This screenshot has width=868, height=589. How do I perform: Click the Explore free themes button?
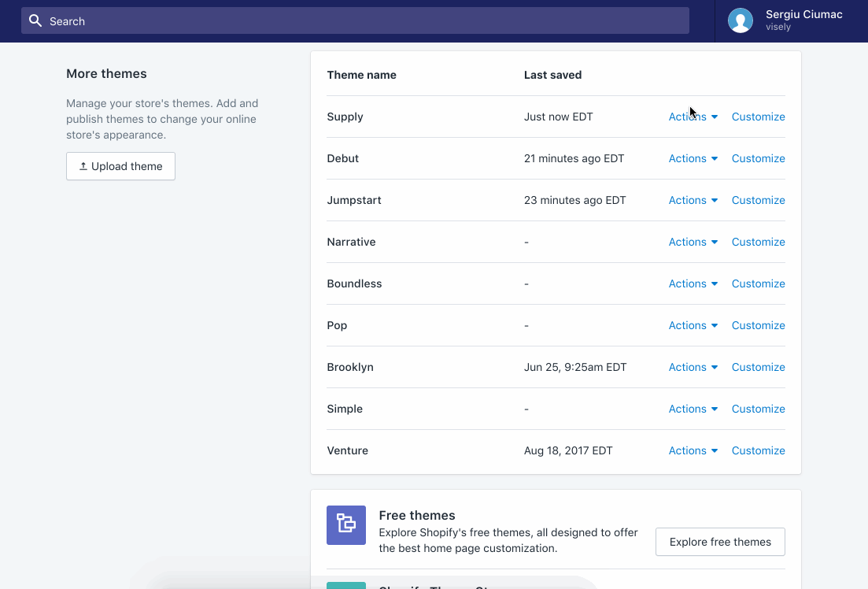720,542
